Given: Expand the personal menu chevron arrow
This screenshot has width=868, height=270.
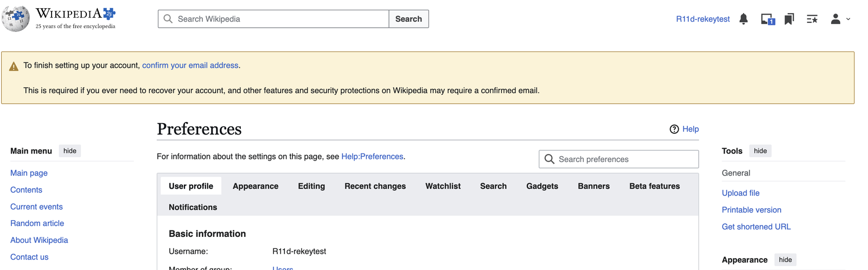Looking at the screenshot, I should (x=848, y=19).
